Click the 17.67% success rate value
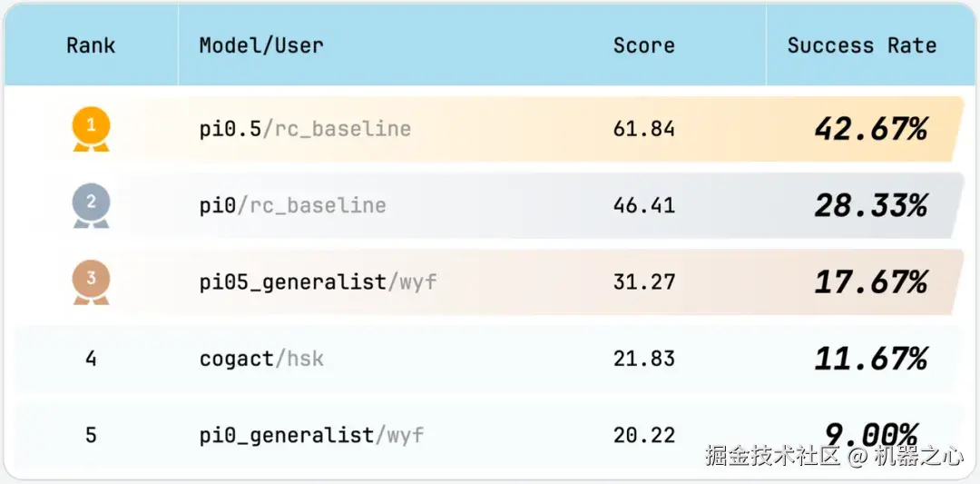Viewport: 980px width, 484px height. (x=870, y=282)
